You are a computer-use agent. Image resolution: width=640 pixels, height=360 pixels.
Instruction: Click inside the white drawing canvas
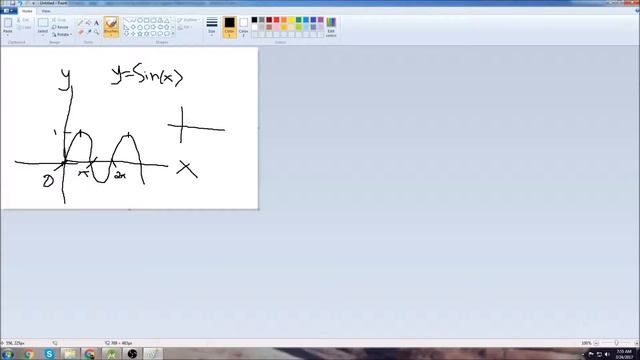(129, 128)
